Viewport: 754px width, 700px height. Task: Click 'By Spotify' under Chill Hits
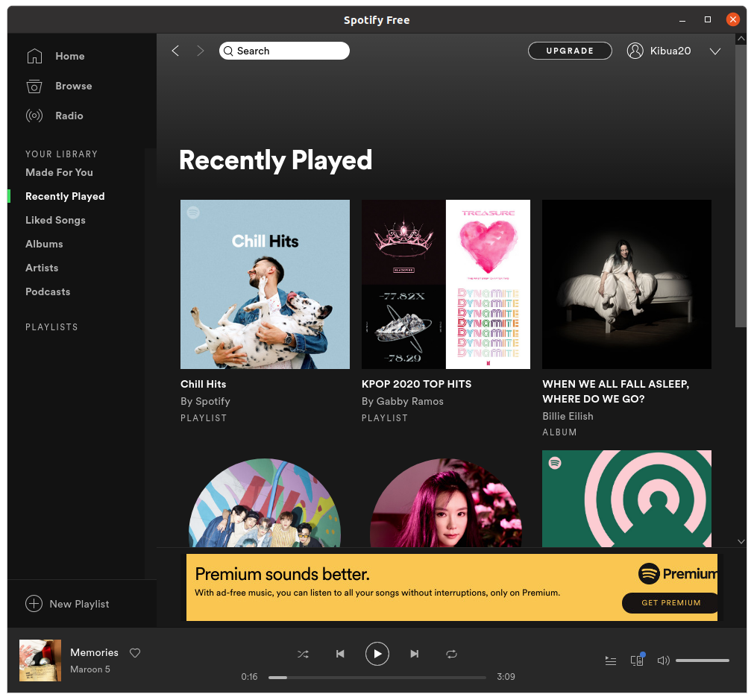click(205, 402)
